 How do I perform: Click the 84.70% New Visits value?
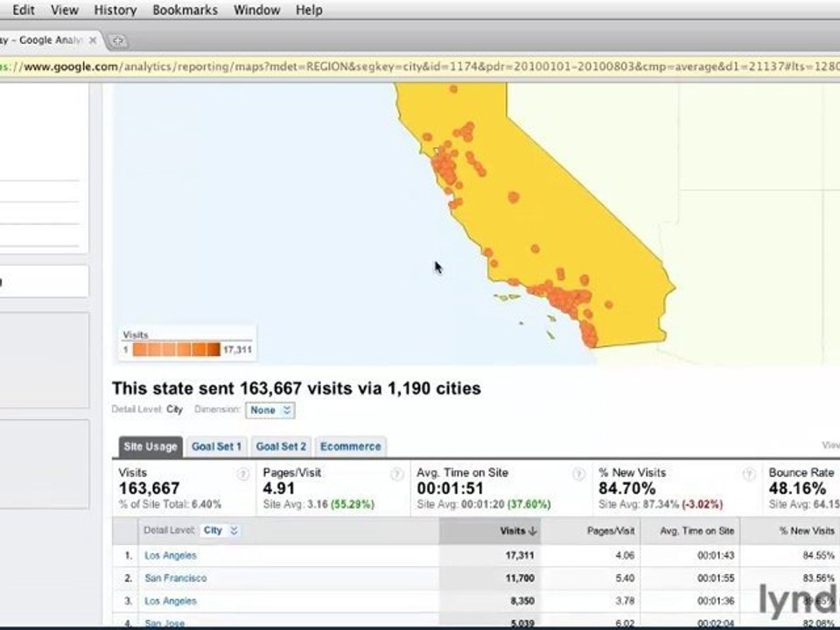tap(626, 488)
